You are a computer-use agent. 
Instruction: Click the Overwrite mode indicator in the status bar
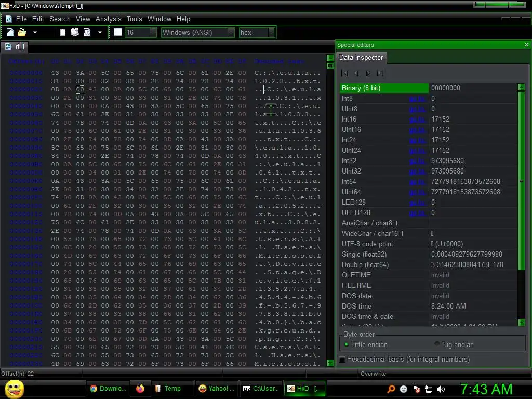(x=373, y=374)
